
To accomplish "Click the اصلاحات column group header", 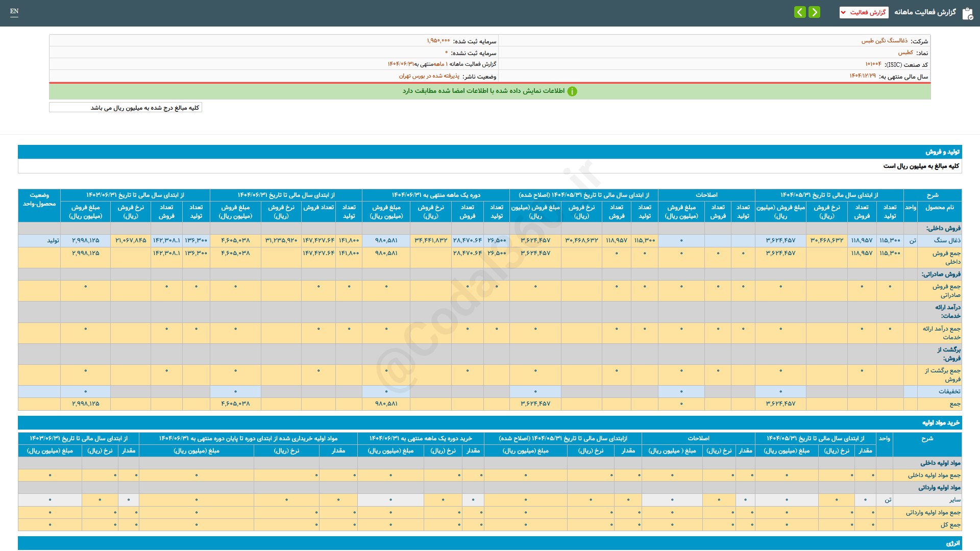I will coord(706,195).
